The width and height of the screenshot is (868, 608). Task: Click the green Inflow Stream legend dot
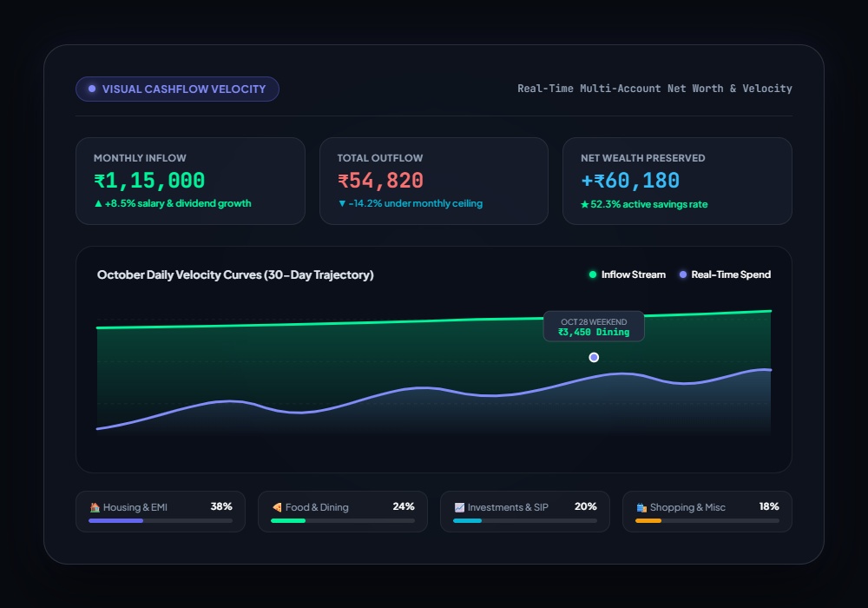[592, 274]
